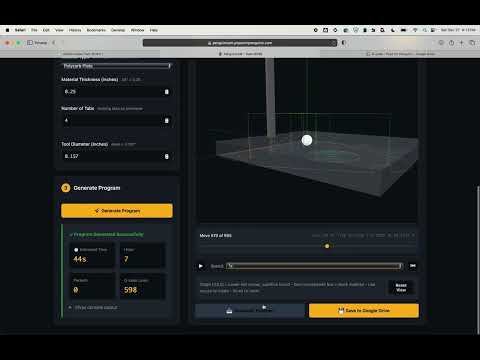Open the Safari app menu
480x360 pixels.
pos(20,30)
